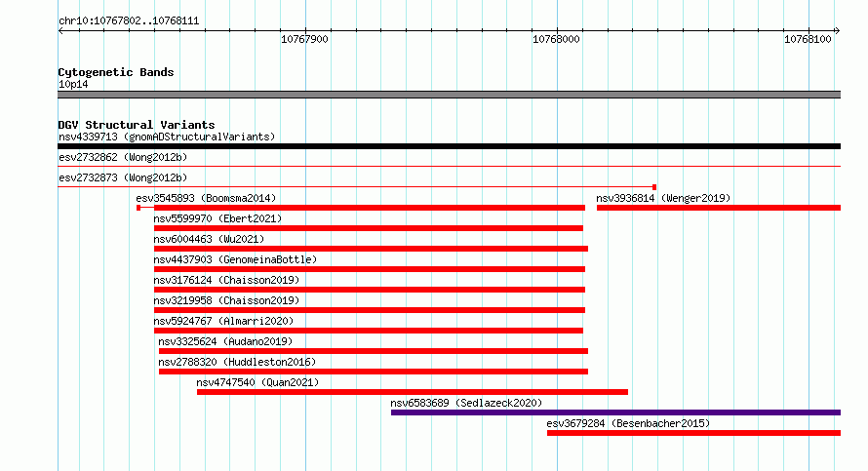Open nsv5924767 (Almarri2020) variant
868x471 pixels.
click(223, 321)
